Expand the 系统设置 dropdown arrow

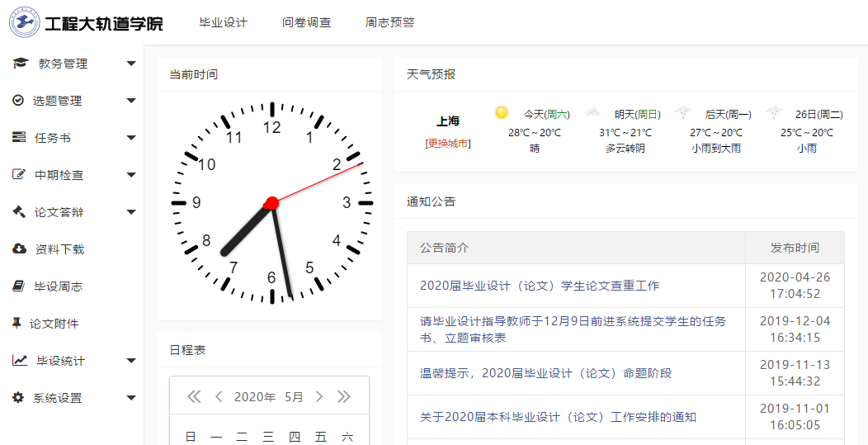tap(131, 398)
